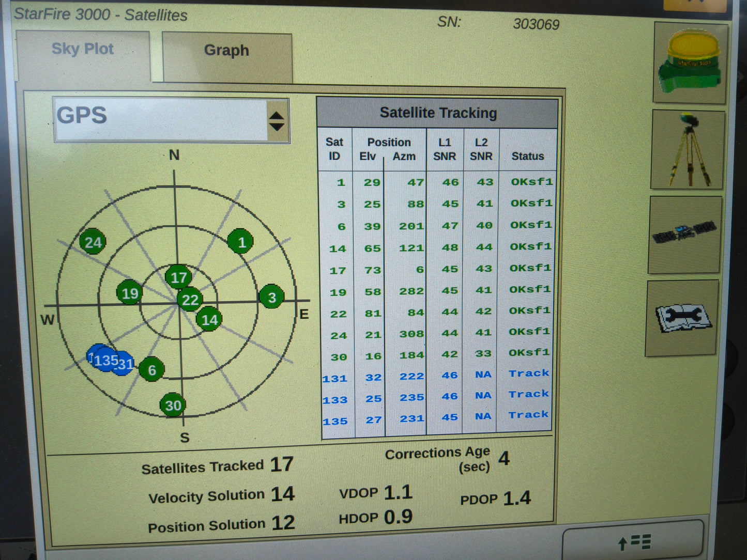Click the Satellite Tracking table header

point(438,113)
